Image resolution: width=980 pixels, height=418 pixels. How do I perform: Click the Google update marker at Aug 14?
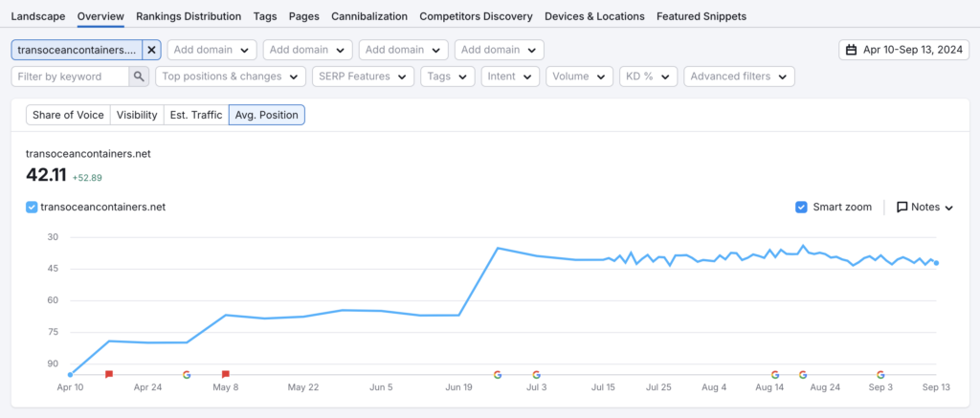(x=775, y=375)
